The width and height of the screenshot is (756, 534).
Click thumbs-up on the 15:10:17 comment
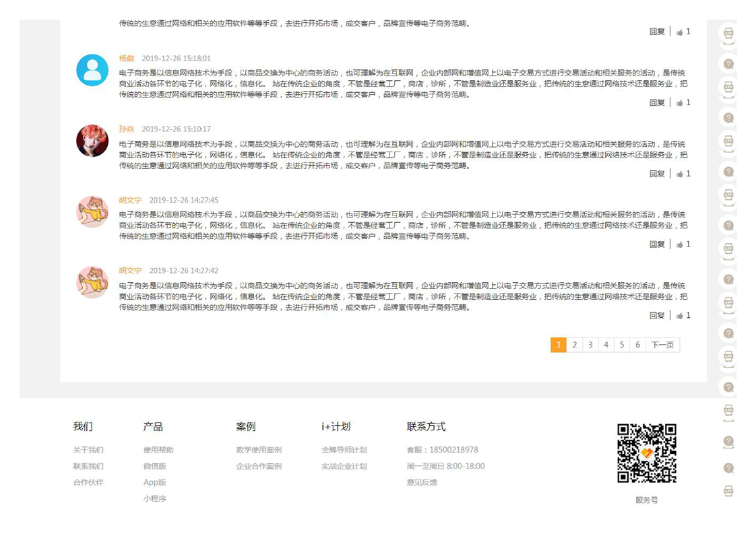point(680,174)
